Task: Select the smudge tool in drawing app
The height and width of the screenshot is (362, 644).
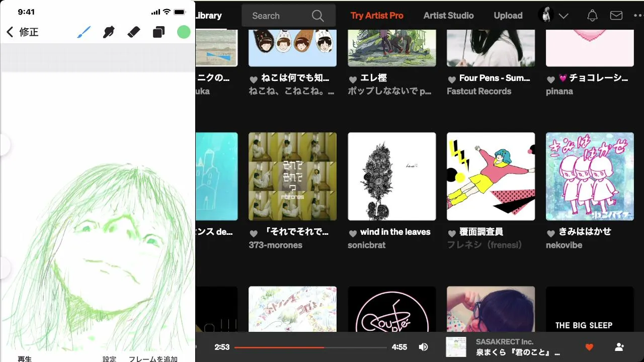Action: (109, 32)
